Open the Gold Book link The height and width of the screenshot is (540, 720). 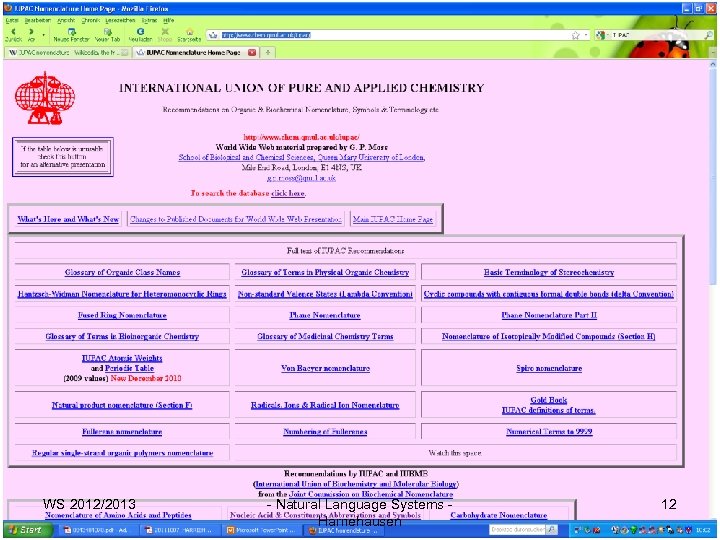click(x=549, y=400)
